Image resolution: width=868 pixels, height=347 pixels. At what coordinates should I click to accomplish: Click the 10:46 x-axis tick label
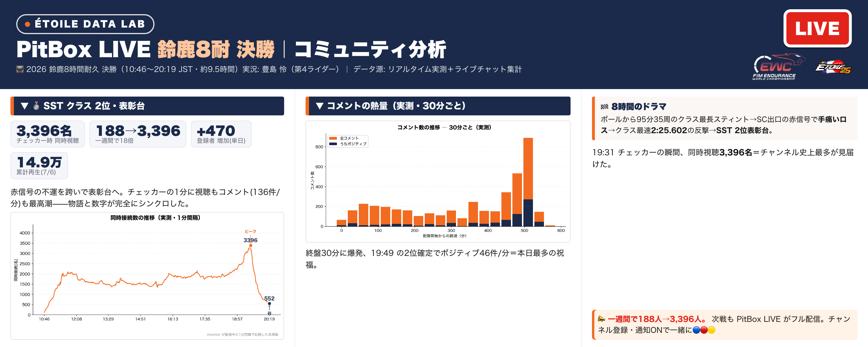[x=44, y=319]
